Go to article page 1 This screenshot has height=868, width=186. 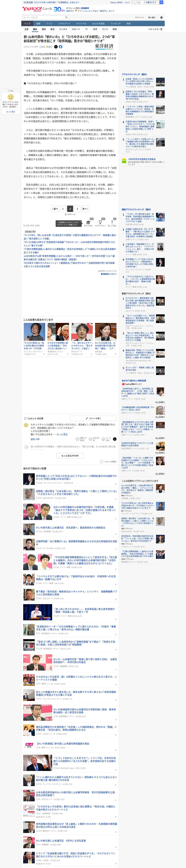coord(63,209)
